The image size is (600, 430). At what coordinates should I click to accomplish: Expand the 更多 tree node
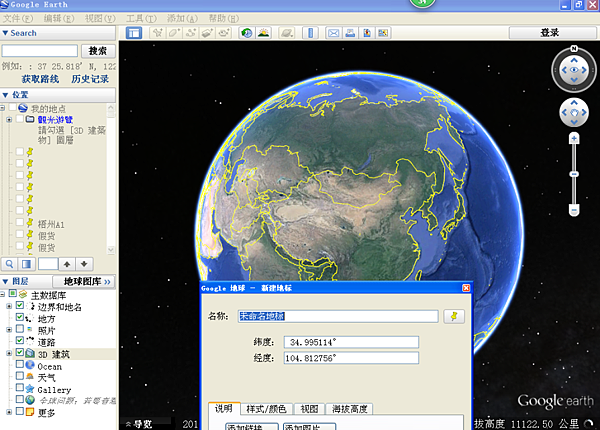pos(9,412)
